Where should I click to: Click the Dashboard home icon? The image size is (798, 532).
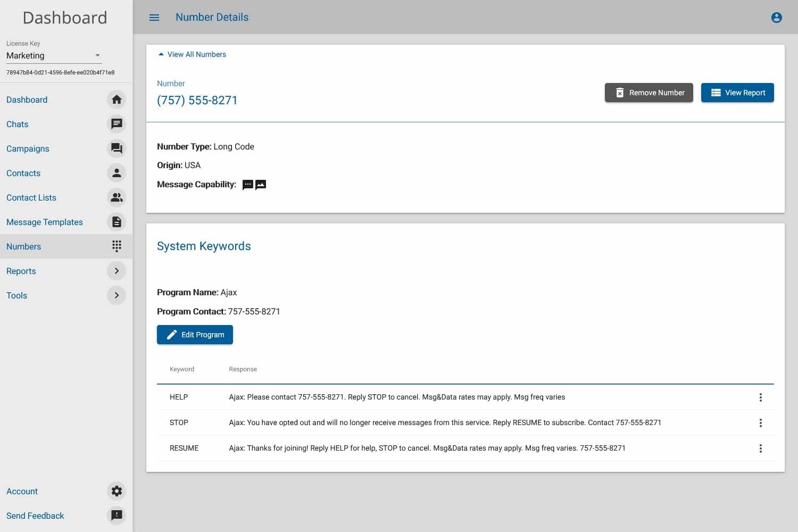click(x=117, y=99)
